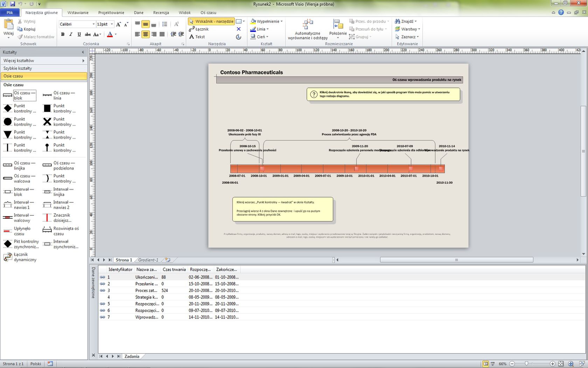This screenshot has width=588, height=368.
Task: Toggle strikethrough text formatting
Action: click(x=88, y=34)
